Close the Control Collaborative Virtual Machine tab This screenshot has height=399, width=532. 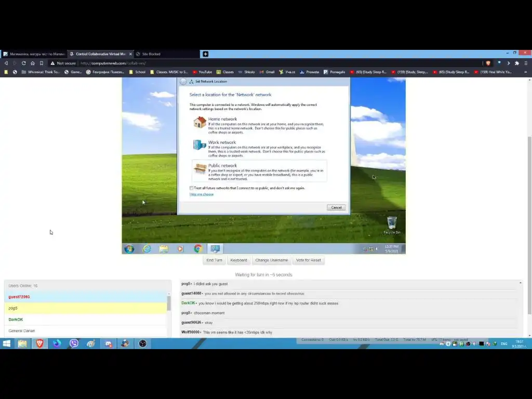[x=130, y=54]
